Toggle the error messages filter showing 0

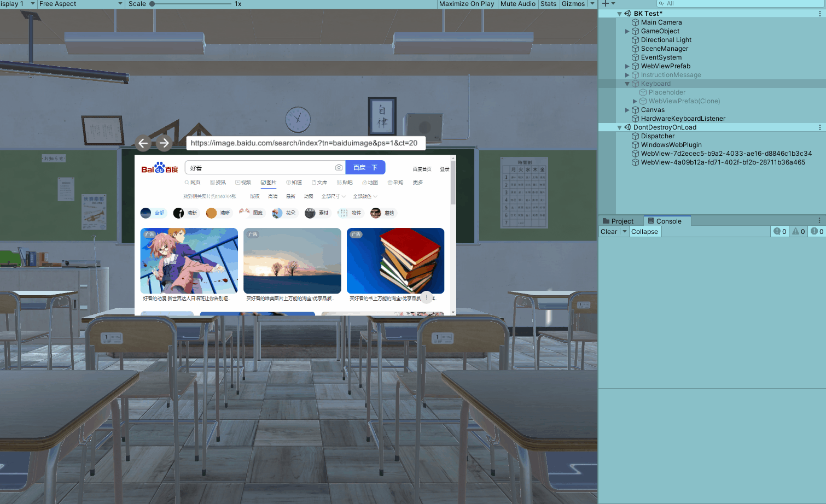817,232
